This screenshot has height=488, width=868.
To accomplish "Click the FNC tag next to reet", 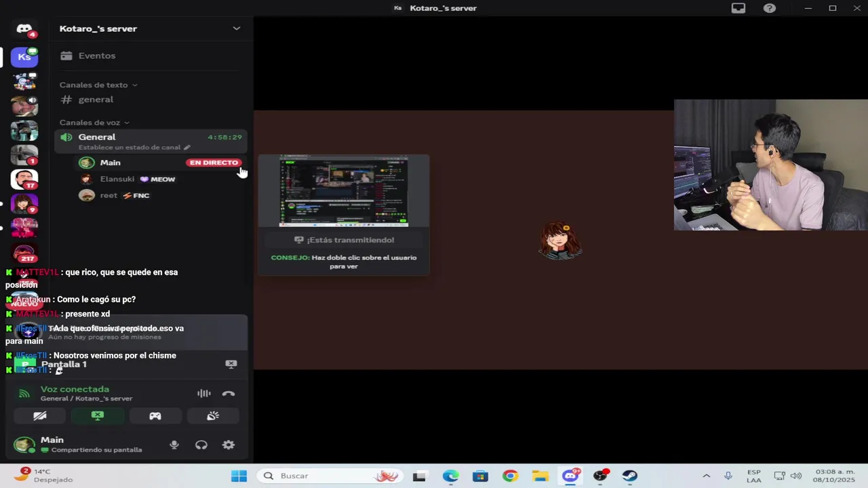I will coord(136,195).
